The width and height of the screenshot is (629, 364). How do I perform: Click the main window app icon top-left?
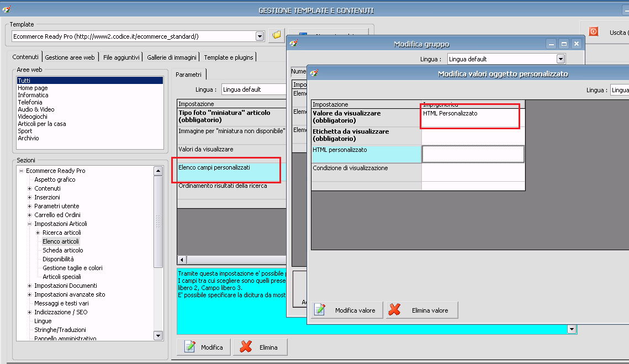[7, 9]
